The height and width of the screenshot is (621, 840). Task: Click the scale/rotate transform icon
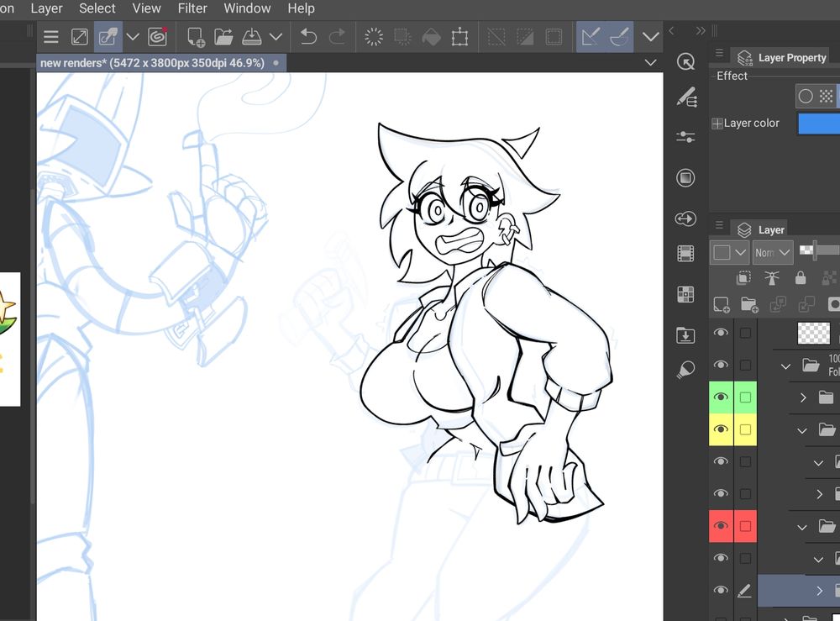click(459, 37)
